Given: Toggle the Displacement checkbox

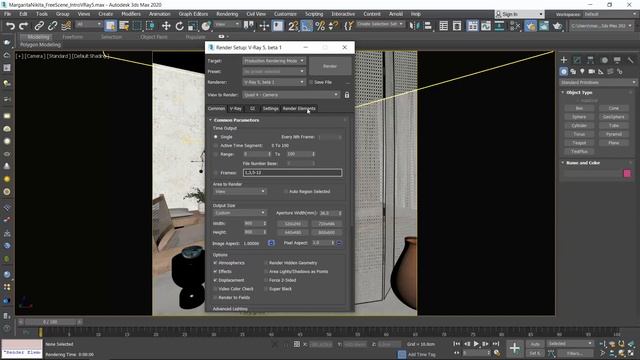Looking at the screenshot, I should [x=216, y=280].
